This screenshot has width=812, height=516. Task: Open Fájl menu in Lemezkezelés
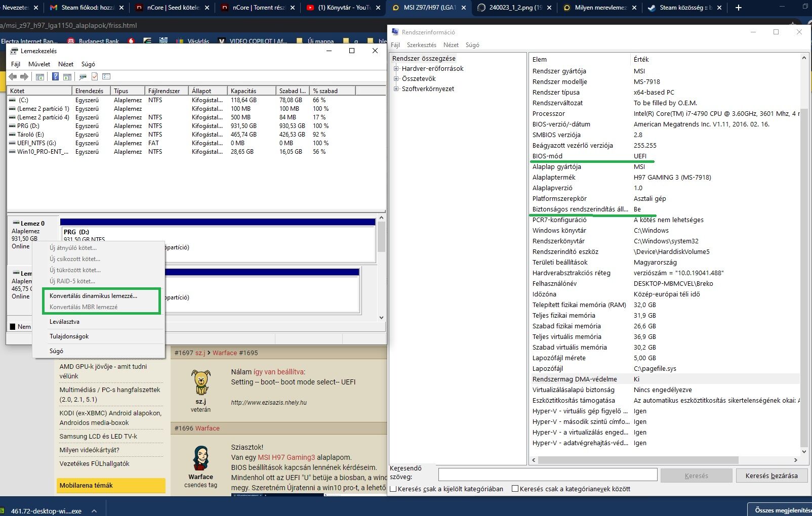[x=16, y=64]
